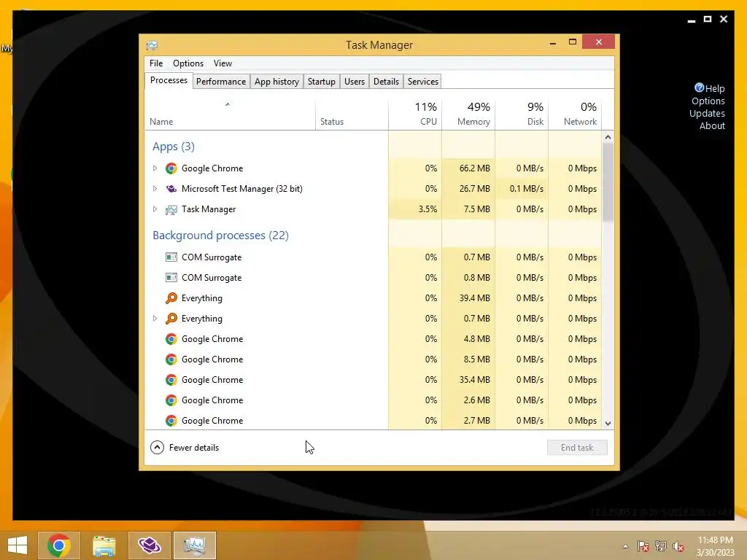Click the 3.5% CPU cell
The height and width of the screenshot is (560, 747).
click(x=415, y=209)
